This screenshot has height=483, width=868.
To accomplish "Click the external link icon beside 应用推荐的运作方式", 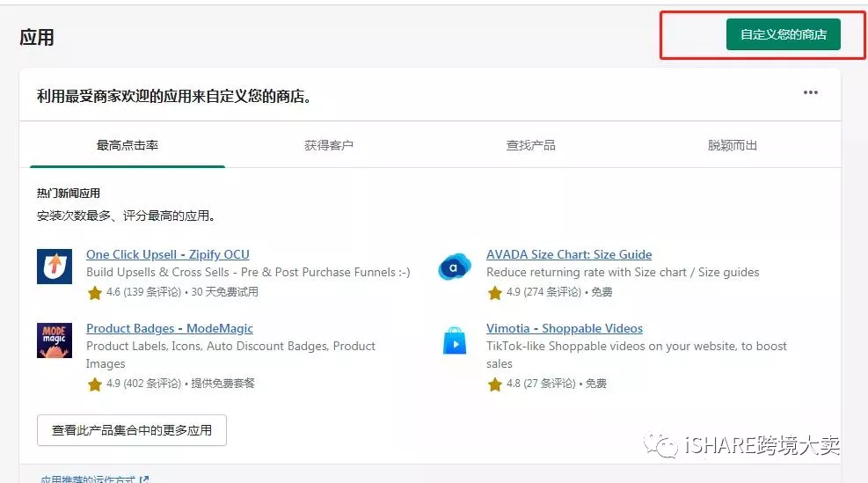I will 144,479.
